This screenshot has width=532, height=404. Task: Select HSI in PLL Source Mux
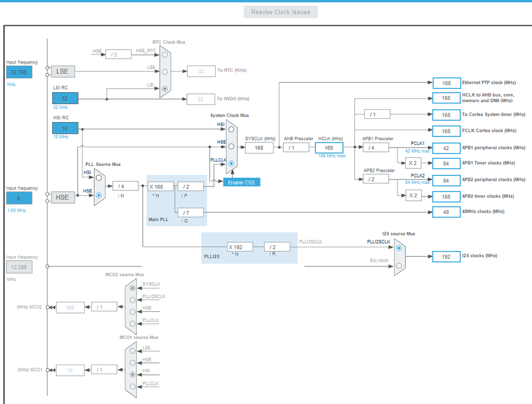point(99,177)
